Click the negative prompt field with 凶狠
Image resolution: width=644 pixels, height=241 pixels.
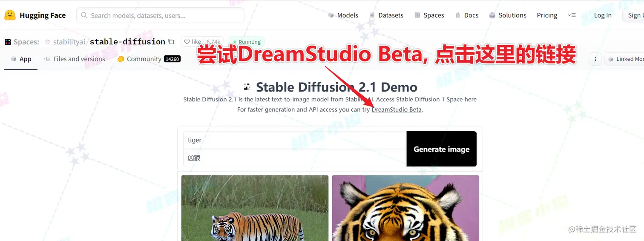click(295, 158)
